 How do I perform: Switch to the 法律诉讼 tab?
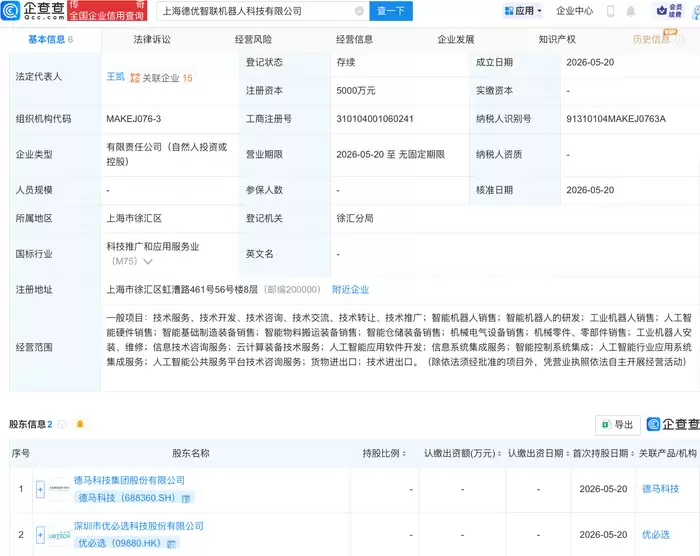[x=152, y=40]
